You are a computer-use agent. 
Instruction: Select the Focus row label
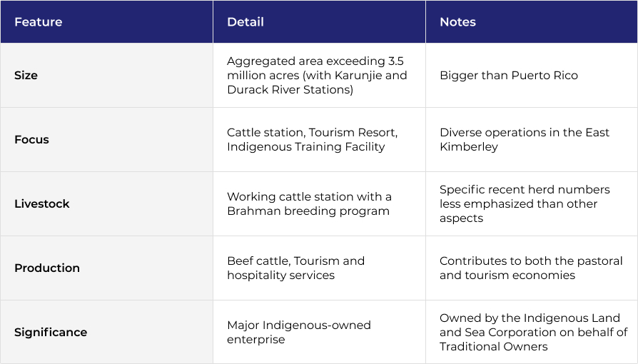pyautogui.click(x=31, y=140)
